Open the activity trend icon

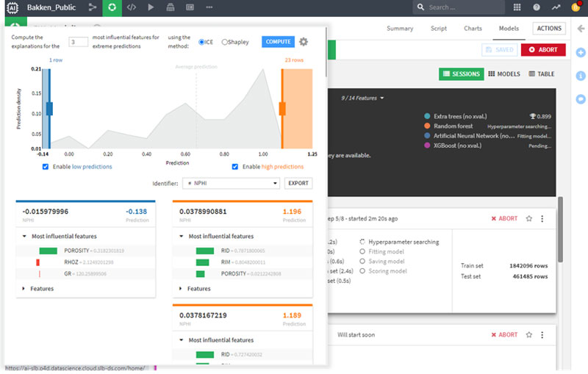[556, 7]
